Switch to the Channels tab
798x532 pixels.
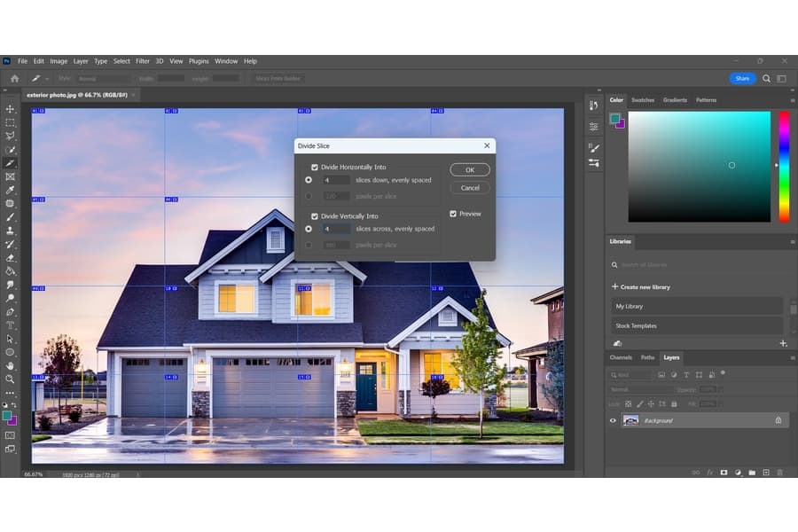621,358
